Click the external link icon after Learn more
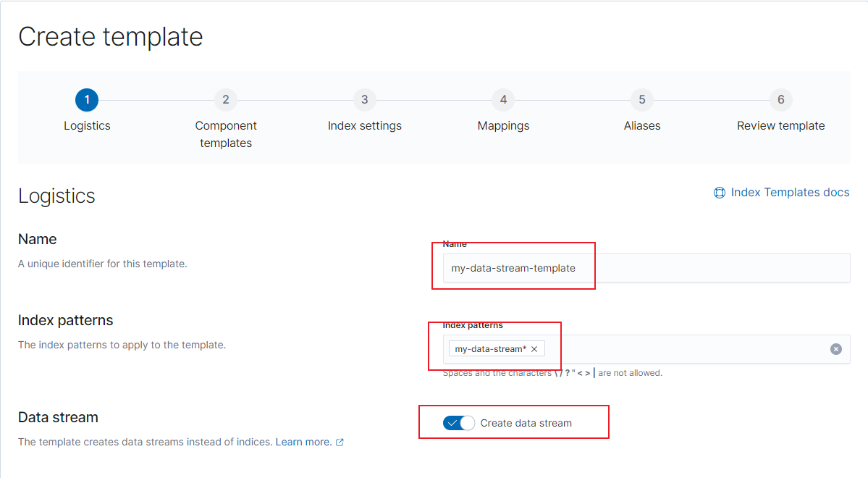The width and height of the screenshot is (868, 478). pos(340,443)
